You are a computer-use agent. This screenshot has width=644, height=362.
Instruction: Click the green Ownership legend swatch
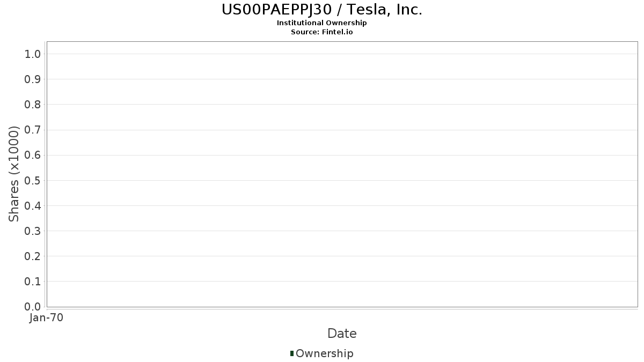[292, 353]
